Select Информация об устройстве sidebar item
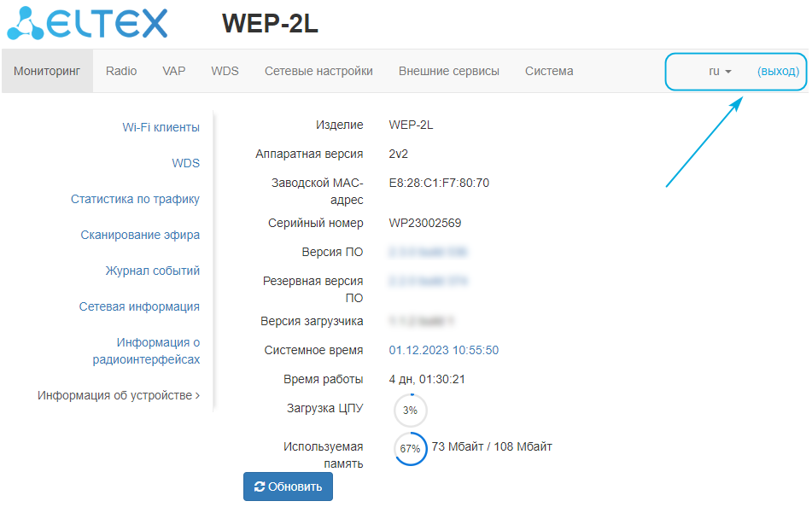Viewport: 812px width, 507px height. point(119,396)
